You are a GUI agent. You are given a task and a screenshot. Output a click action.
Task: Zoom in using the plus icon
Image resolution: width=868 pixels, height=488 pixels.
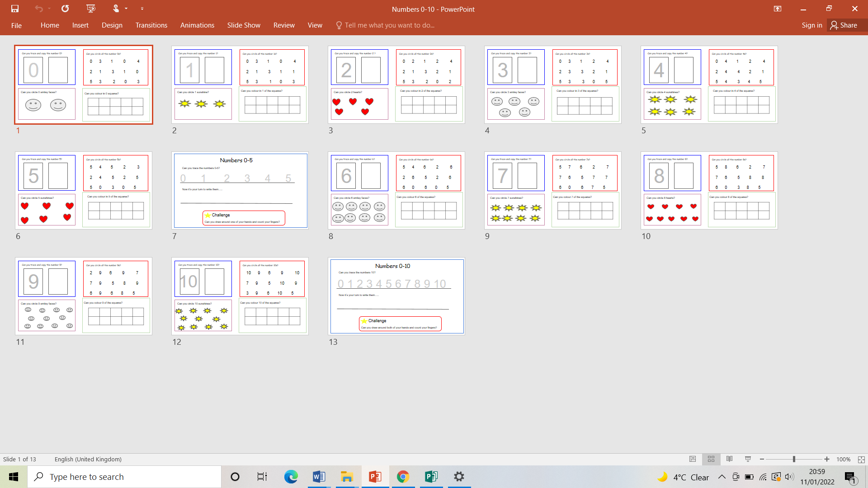coord(826,459)
